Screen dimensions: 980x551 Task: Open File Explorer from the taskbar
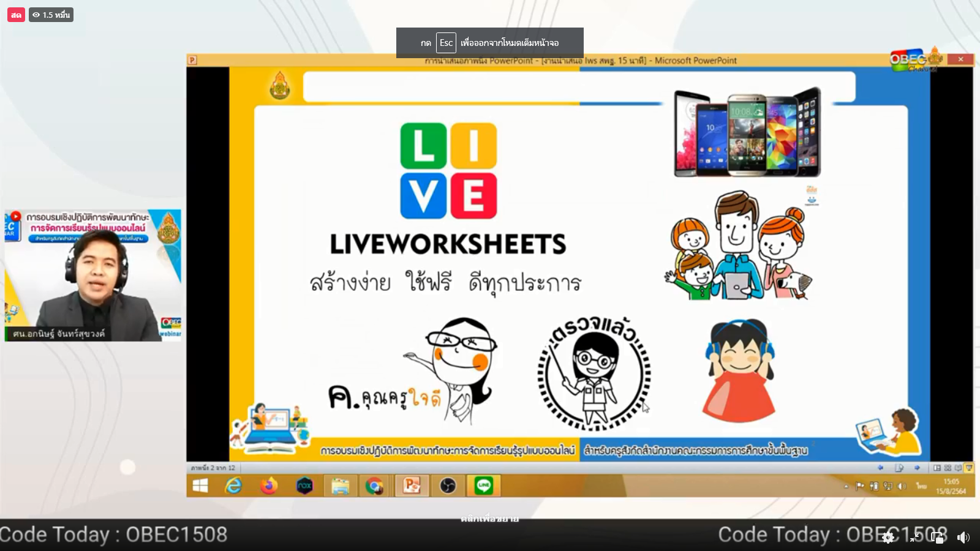pyautogui.click(x=340, y=486)
